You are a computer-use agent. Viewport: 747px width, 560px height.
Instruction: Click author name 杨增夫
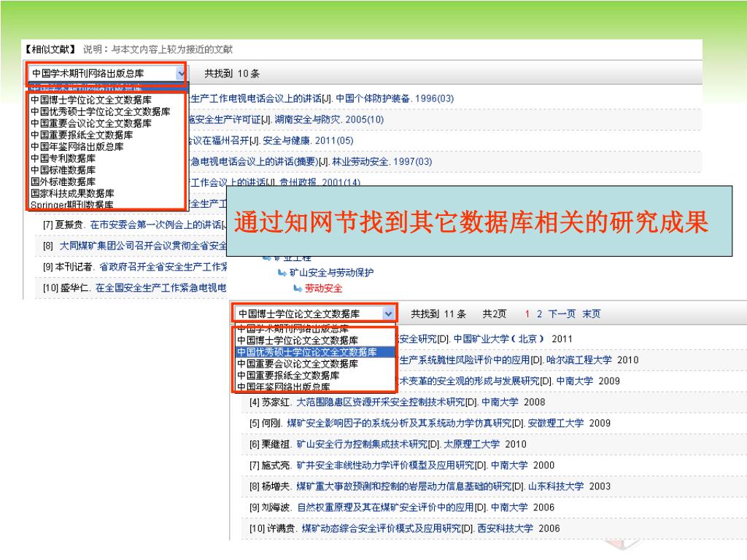[x=275, y=486]
